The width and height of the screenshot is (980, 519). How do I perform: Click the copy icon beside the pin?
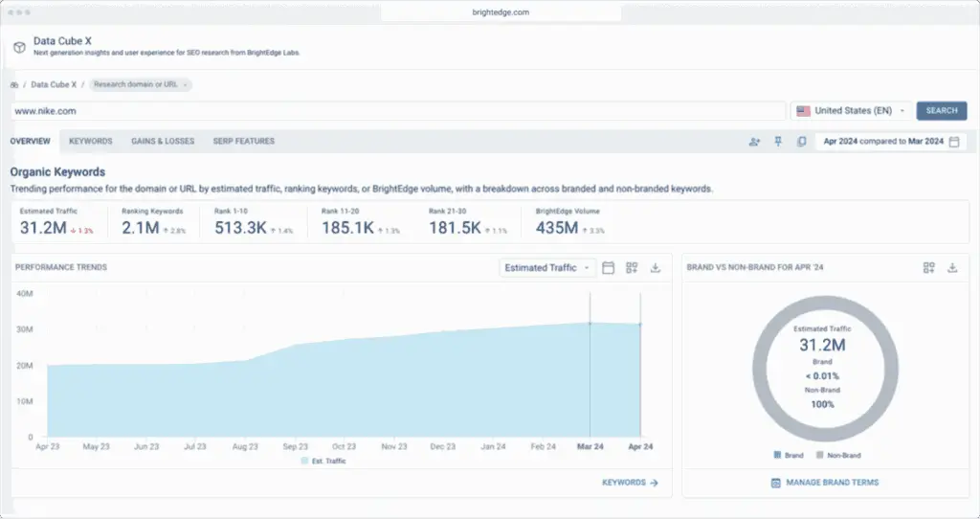[801, 142]
